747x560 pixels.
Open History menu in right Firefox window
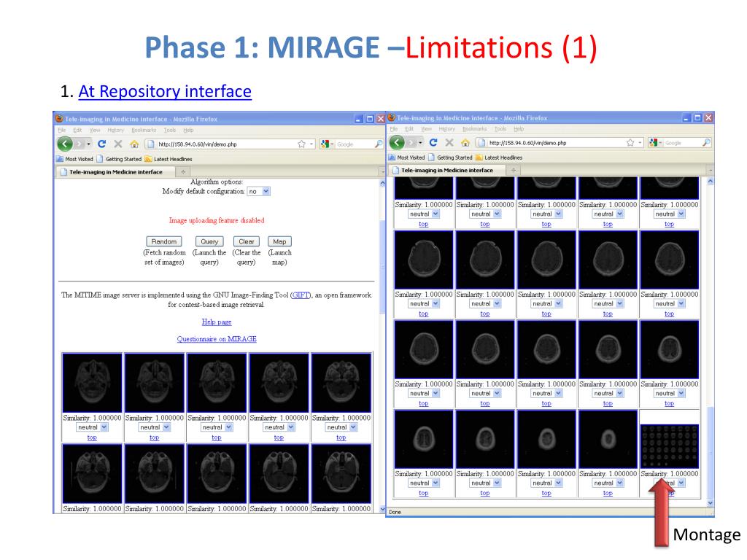click(447, 128)
